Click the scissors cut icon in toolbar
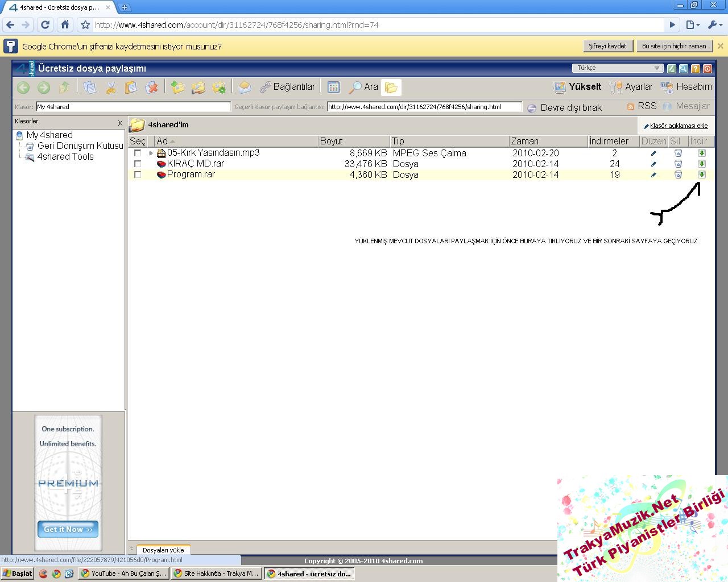Viewport: 728px width, 582px height. coord(111,87)
